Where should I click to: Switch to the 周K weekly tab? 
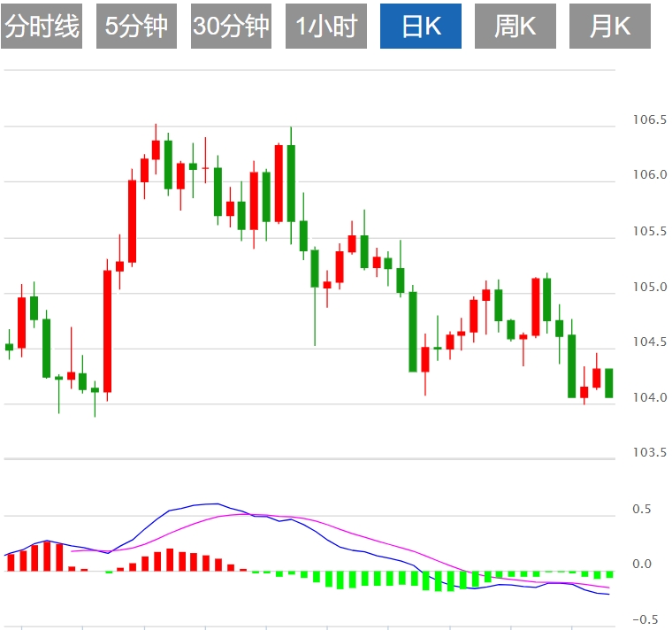(x=515, y=27)
